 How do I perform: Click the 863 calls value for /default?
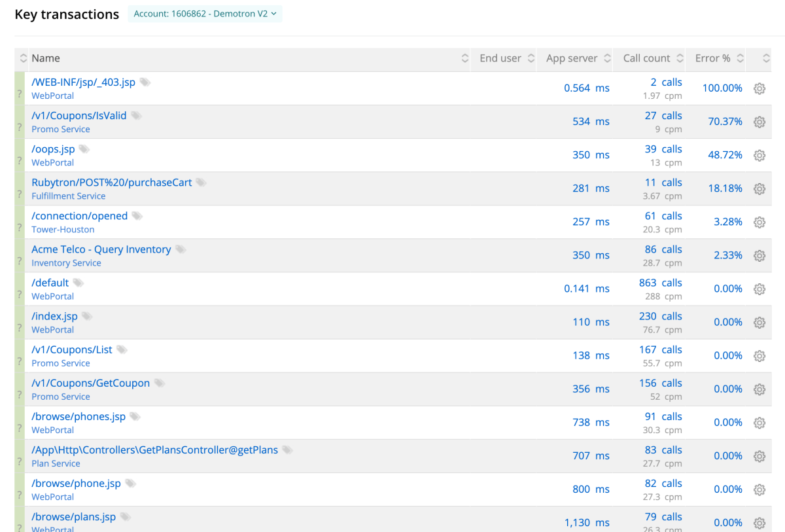click(x=660, y=283)
